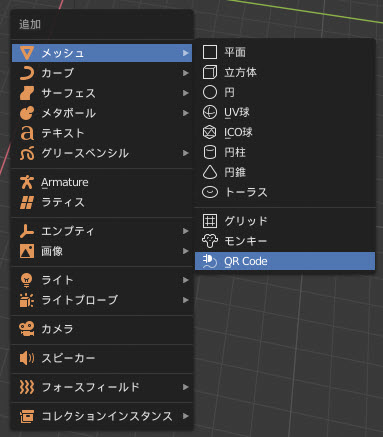Choose the スピーカー menu item
Image resolution: width=383 pixels, height=437 pixels.
(x=102, y=358)
